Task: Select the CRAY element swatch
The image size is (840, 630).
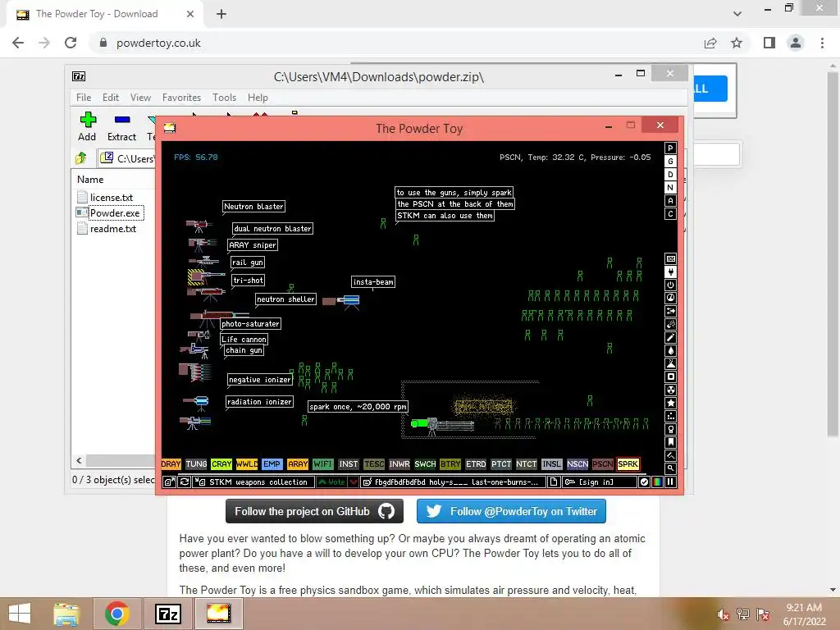Action: (x=221, y=464)
